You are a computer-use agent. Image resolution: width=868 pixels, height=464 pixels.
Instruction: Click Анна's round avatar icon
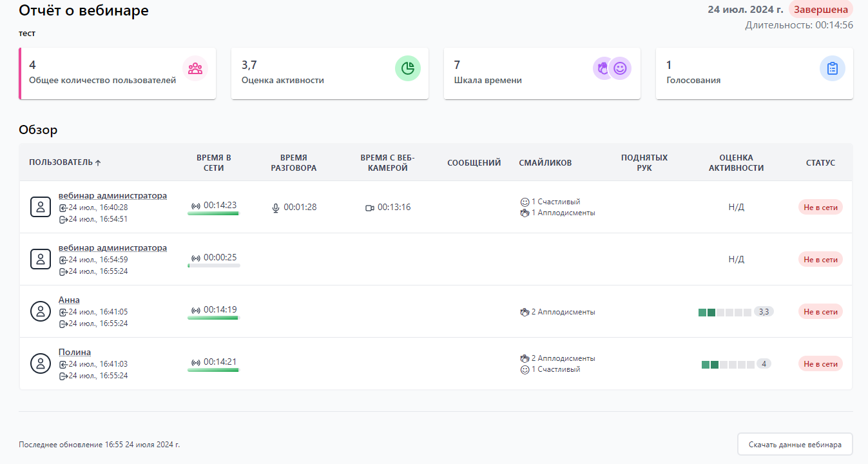pos(41,311)
